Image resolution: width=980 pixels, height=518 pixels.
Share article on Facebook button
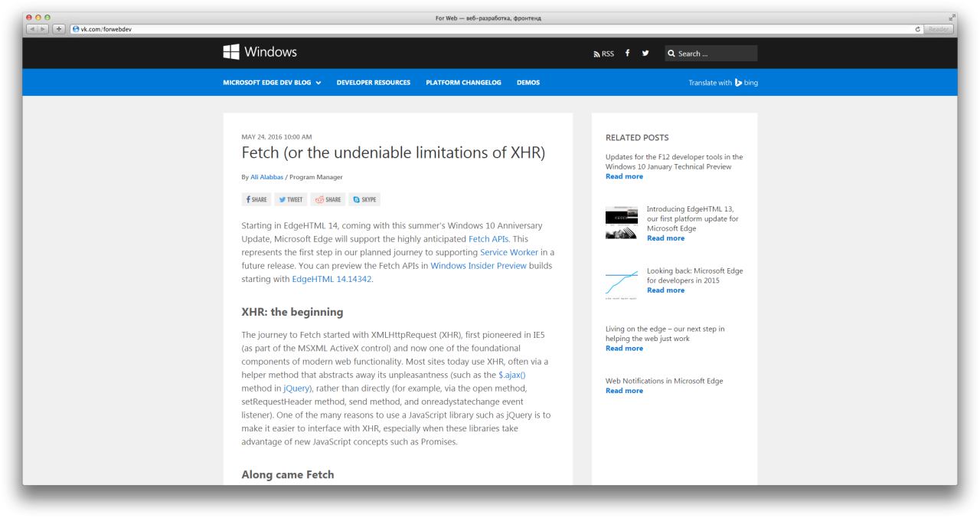256,200
